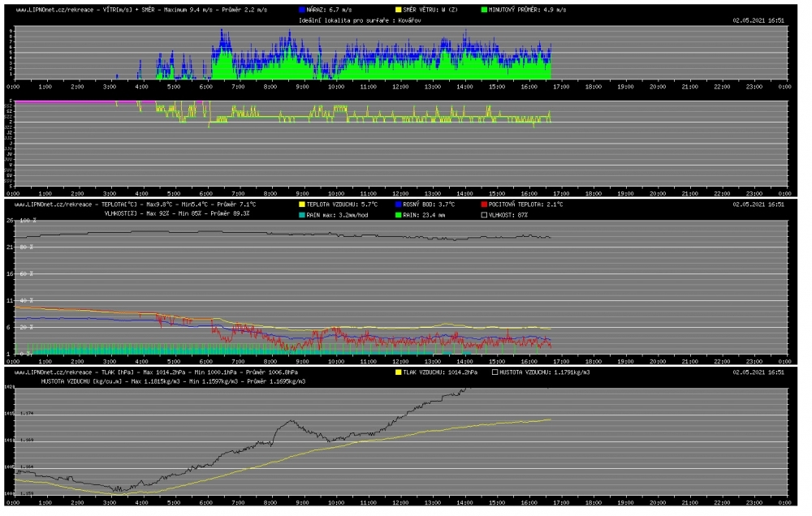Click the 'POCITOVÁ TEPLOTA: 2.1°C' label
The image size is (812, 516).
pos(525,204)
